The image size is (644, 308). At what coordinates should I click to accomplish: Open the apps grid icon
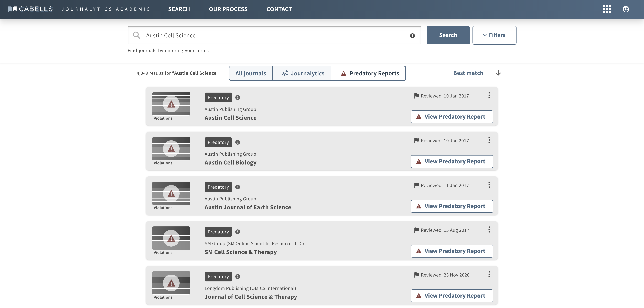(x=607, y=9)
